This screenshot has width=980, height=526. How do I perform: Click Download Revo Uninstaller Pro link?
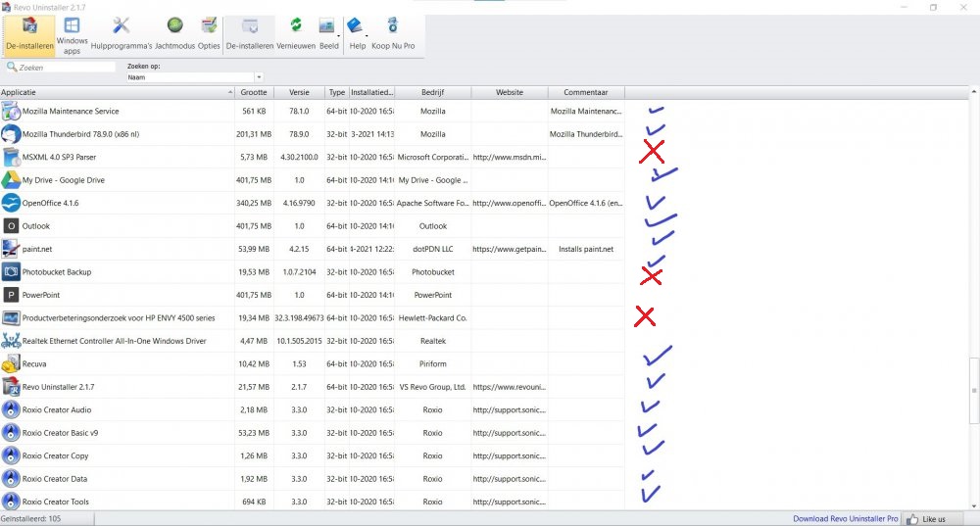tap(845, 518)
